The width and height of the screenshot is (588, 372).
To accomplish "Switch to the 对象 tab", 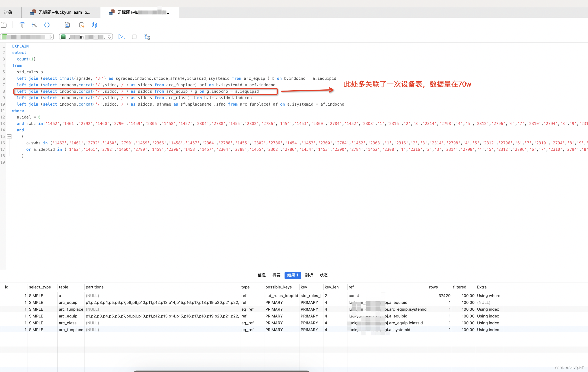I will click(8, 12).
